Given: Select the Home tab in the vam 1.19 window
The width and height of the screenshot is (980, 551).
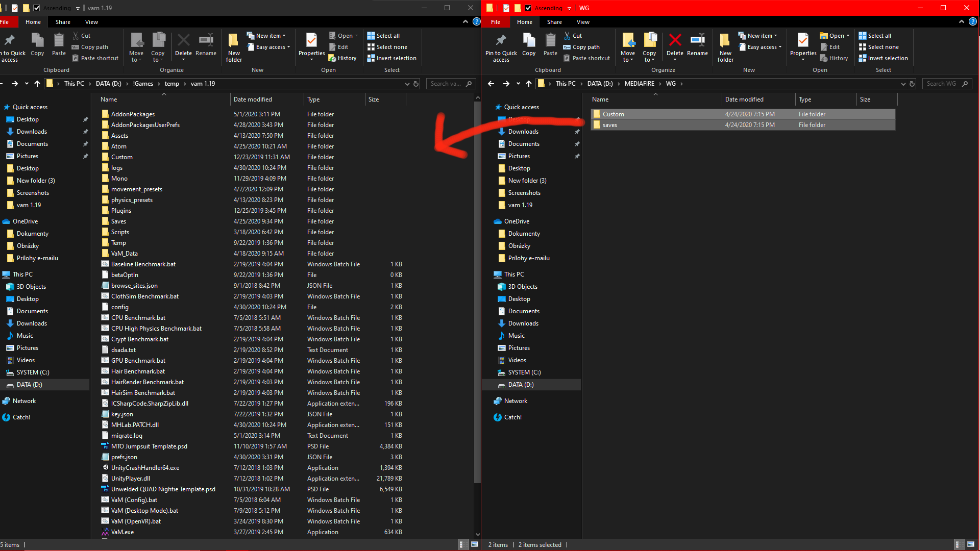Looking at the screenshot, I should (33, 22).
